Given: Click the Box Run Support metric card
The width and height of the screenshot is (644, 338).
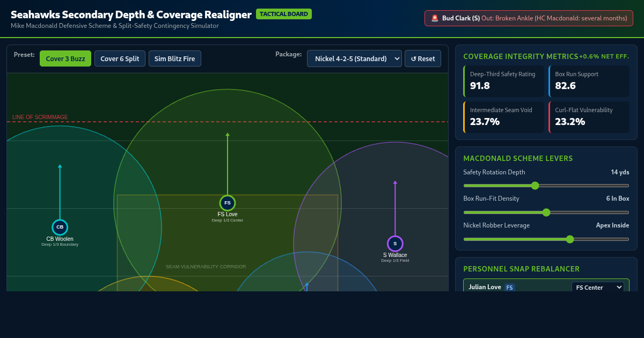Looking at the screenshot, I should click(x=589, y=81).
